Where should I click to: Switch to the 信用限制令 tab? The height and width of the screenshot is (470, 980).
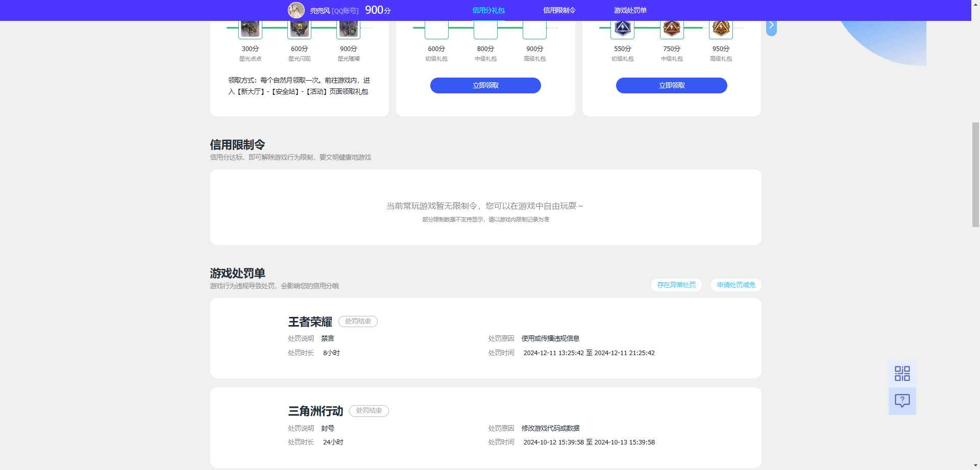(x=559, y=10)
